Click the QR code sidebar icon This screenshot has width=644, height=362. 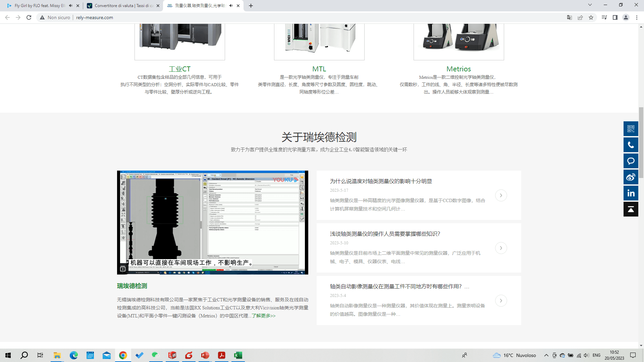pos(631,129)
